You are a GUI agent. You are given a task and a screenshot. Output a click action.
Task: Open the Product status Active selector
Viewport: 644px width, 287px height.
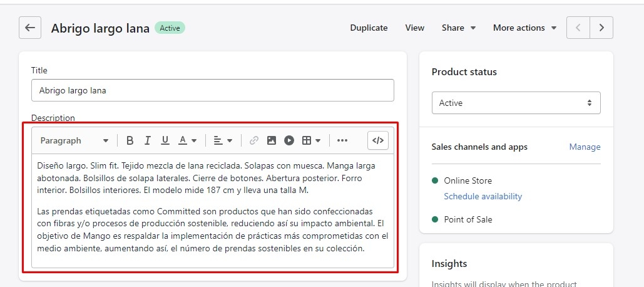coord(516,103)
